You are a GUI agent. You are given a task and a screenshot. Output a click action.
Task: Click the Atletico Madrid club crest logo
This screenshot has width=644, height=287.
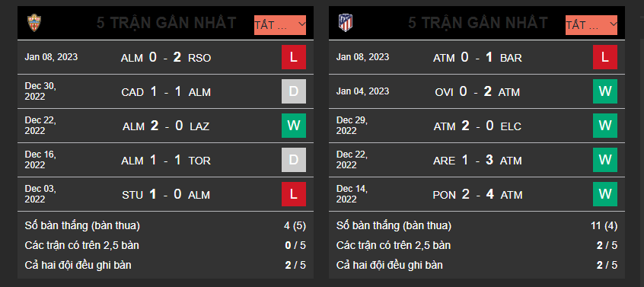coord(346,23)
